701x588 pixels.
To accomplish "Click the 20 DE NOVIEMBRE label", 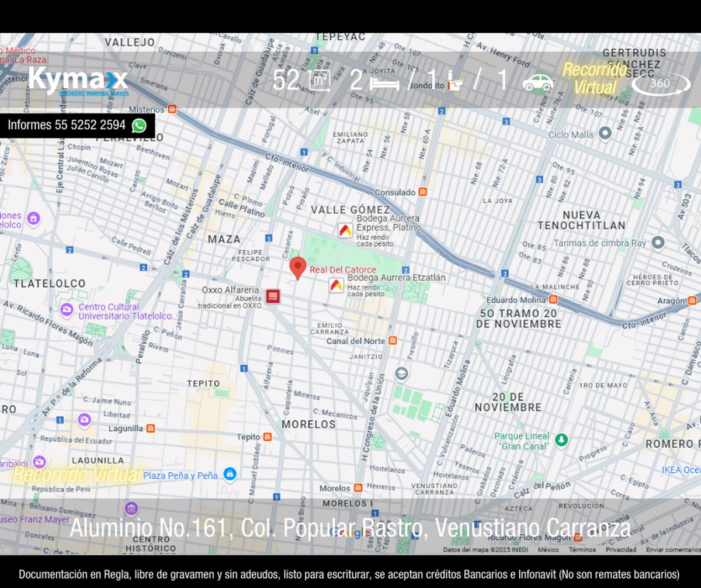I will (x=508, y=402).
